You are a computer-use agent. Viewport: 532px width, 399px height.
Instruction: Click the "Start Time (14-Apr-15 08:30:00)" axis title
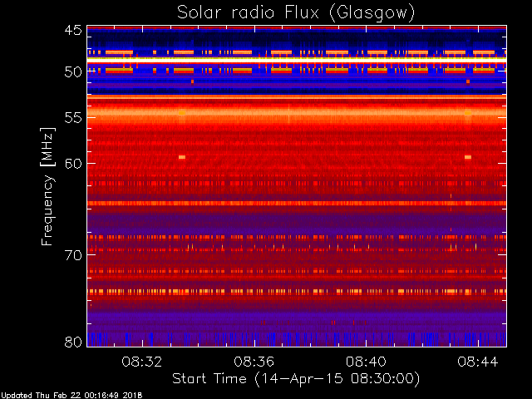tap(296, 379)
